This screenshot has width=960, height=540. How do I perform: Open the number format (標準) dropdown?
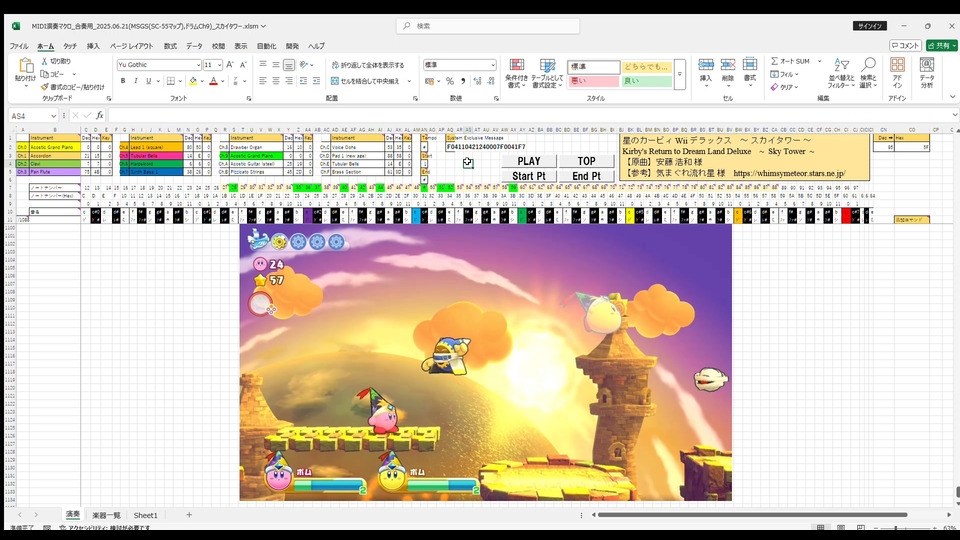tap(493, 65)
